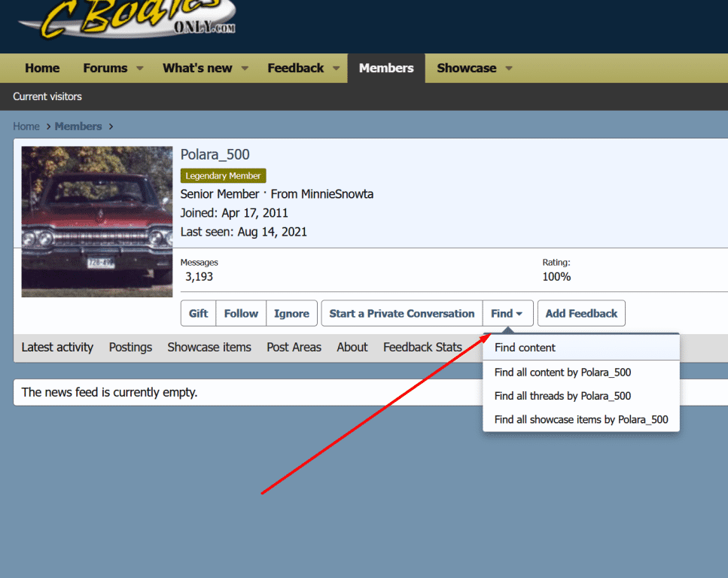Switch to the Feedback Stats tab

[x=422, y=347]
